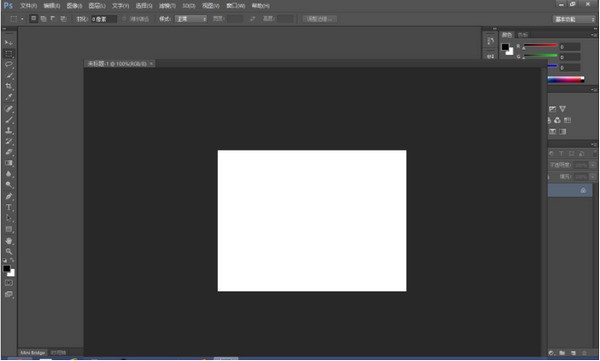Pick a color from the spectrum ramp
Image resolution: width=600 pixels, height=361 pixels.
pos(566,80)
